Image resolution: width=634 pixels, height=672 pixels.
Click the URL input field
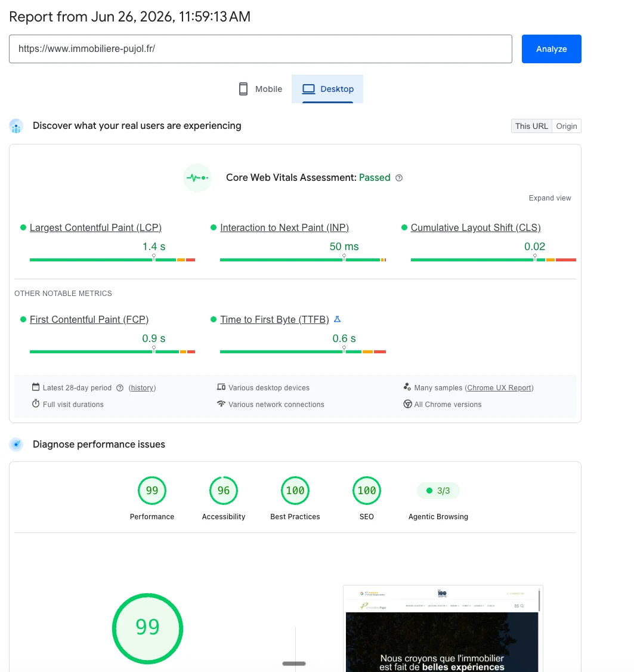click(x=261, y=49)
